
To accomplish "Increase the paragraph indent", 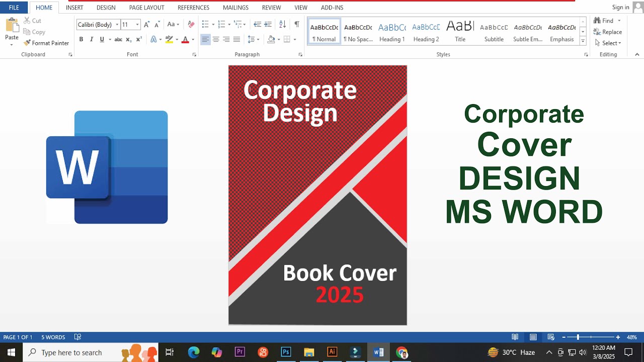I will 268,24.
